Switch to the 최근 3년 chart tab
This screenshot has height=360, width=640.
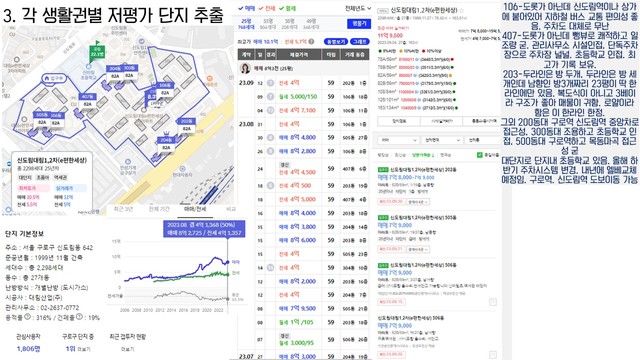[123, 209]
